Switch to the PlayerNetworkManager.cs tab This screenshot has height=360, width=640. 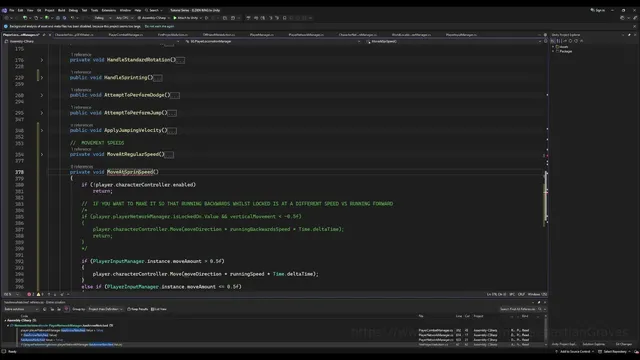pyautogui.click(x=306, y=35)
